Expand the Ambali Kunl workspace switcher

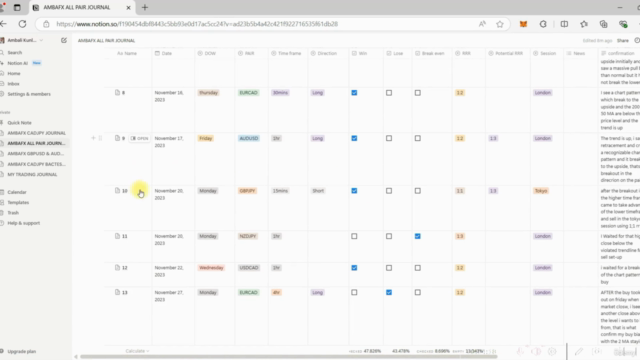pyautogui.click(x=25, y=40)
